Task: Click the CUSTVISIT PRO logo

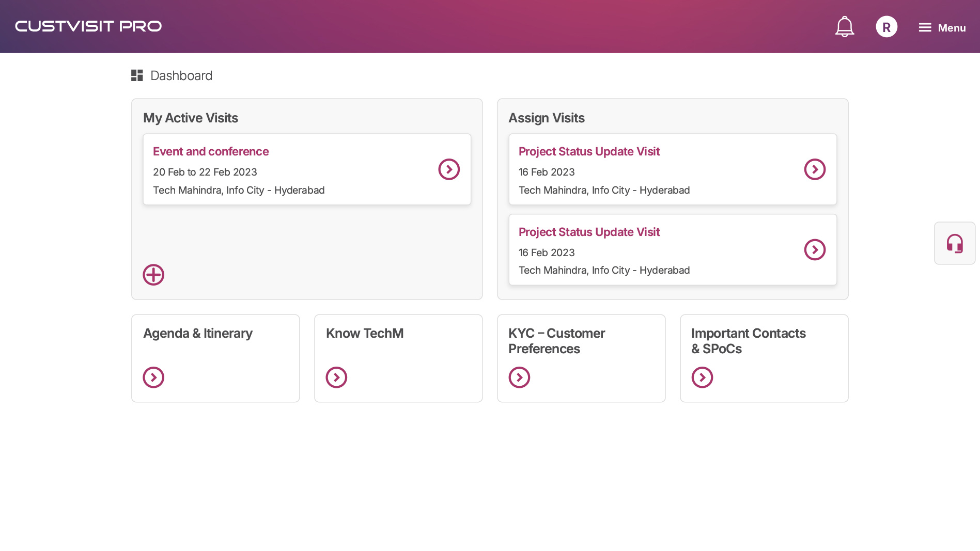Action: click(88, 26)
